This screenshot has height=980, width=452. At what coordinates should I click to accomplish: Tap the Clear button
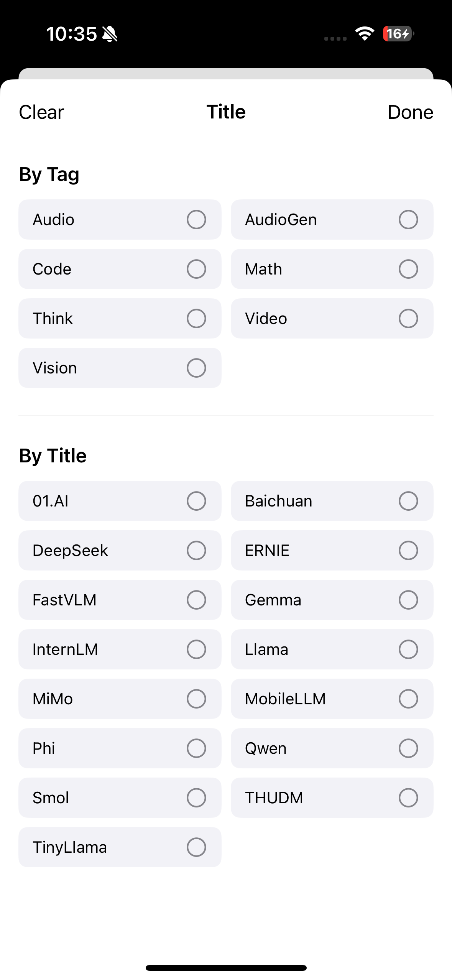(41, 112)
